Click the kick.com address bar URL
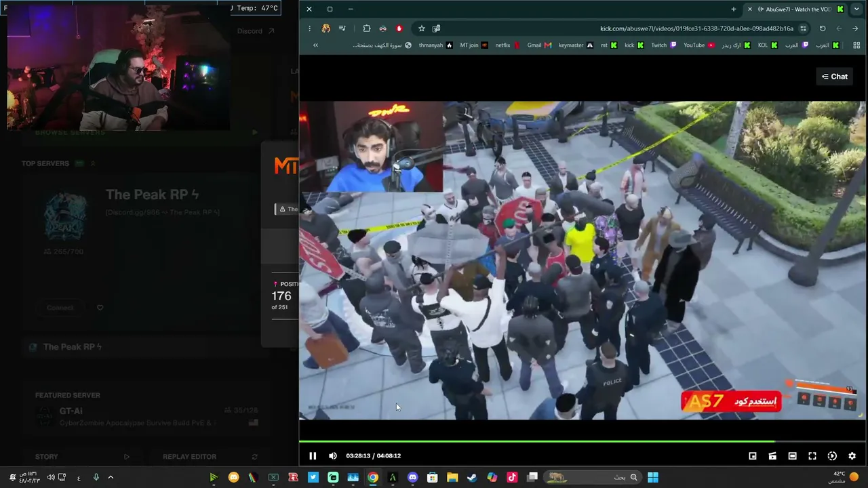The width and height of the screenshot is (868, 488). [696, 28]
